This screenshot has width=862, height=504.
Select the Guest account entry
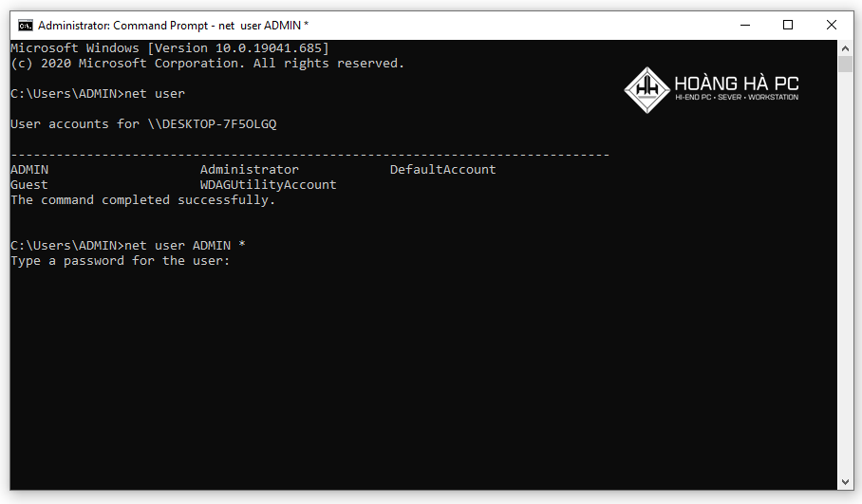coord(29,185)
